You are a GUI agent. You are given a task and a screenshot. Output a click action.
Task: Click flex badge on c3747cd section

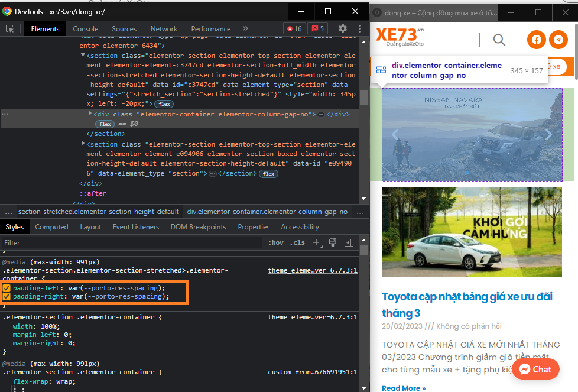coord(164,104)
